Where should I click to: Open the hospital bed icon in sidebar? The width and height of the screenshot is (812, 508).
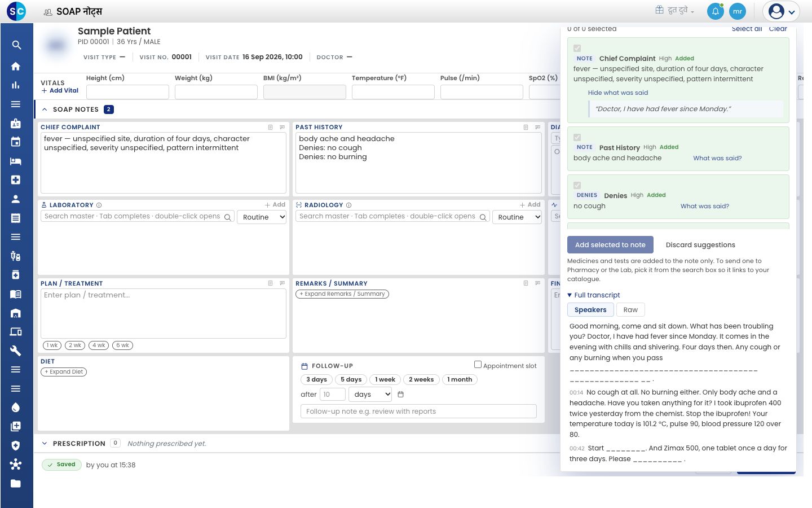[16, 161]
